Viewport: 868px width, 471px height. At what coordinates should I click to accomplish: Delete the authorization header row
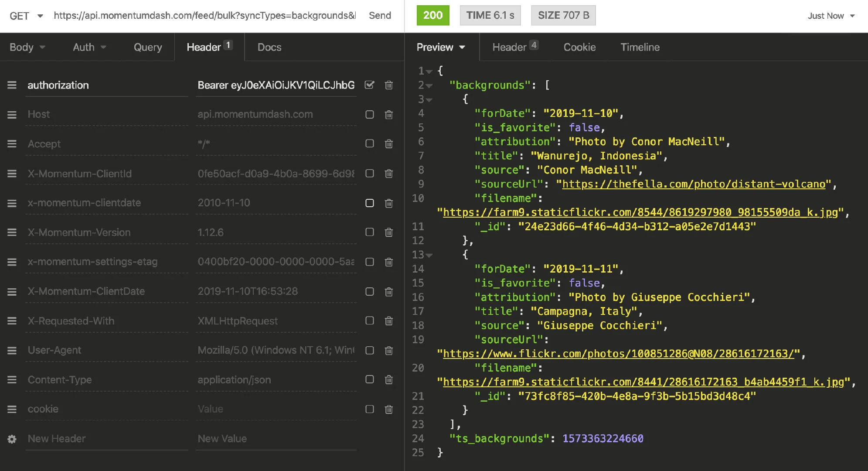click(x=389, y=85)
